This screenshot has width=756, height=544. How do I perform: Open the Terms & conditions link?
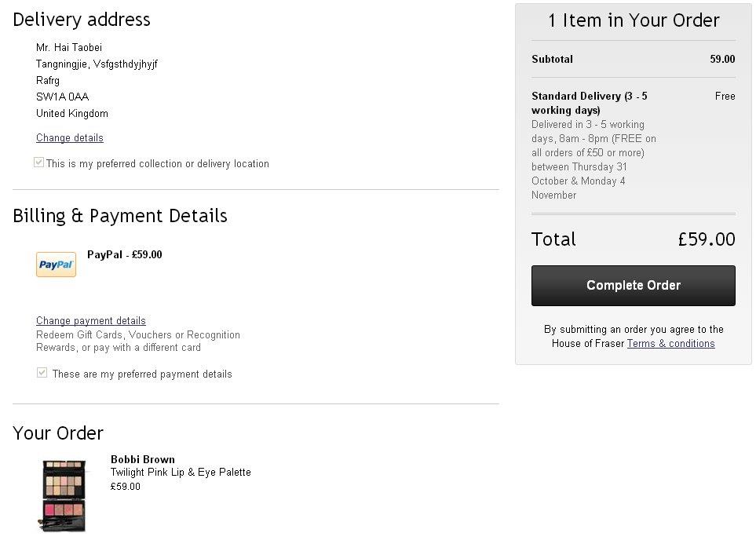coord(670,343)
